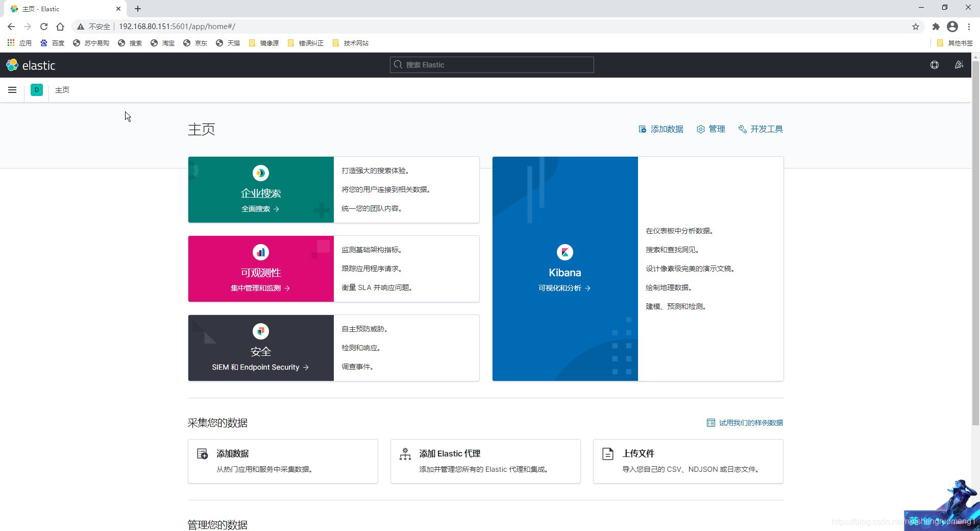
Task: Open the newsfeed celebration icon
Action: pos(959,65)
